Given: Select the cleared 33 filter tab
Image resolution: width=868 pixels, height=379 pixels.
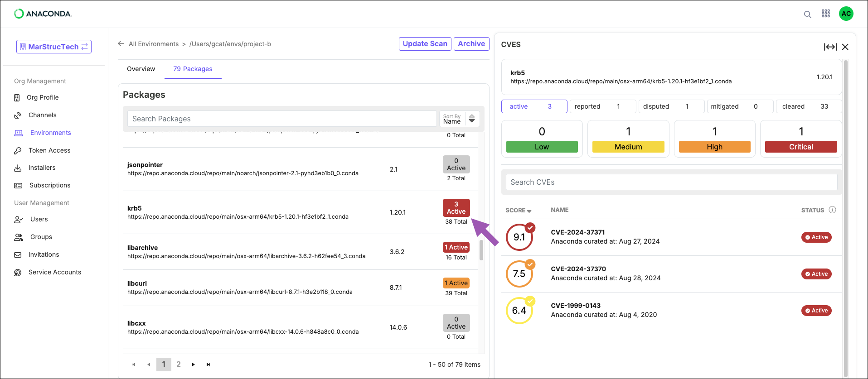Looking at the screenshot, I should pyautogui.click(x=809, y=106).
